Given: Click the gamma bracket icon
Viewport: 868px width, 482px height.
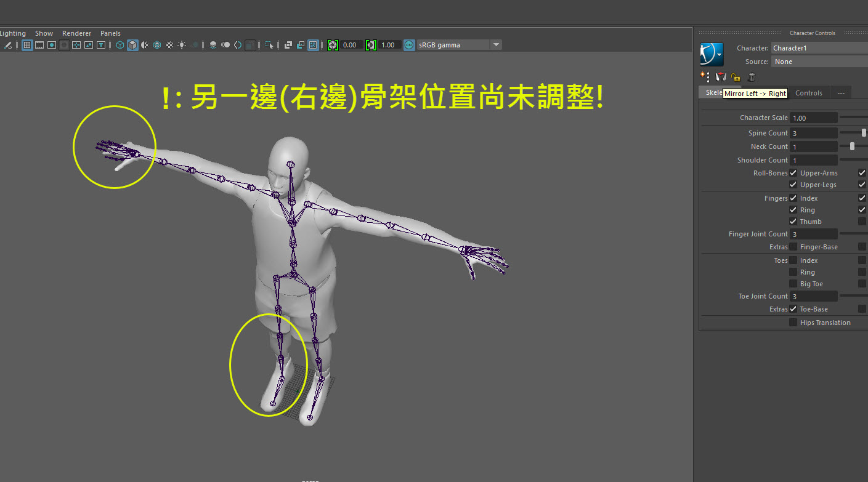Looking at the screenshot, I should pyautogui.click(x=371, y=45).
